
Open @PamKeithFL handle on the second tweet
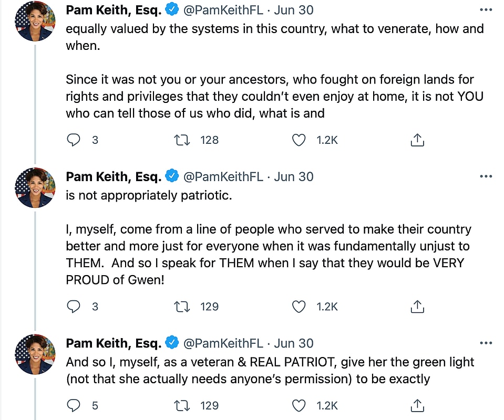[x=223, y=176]
